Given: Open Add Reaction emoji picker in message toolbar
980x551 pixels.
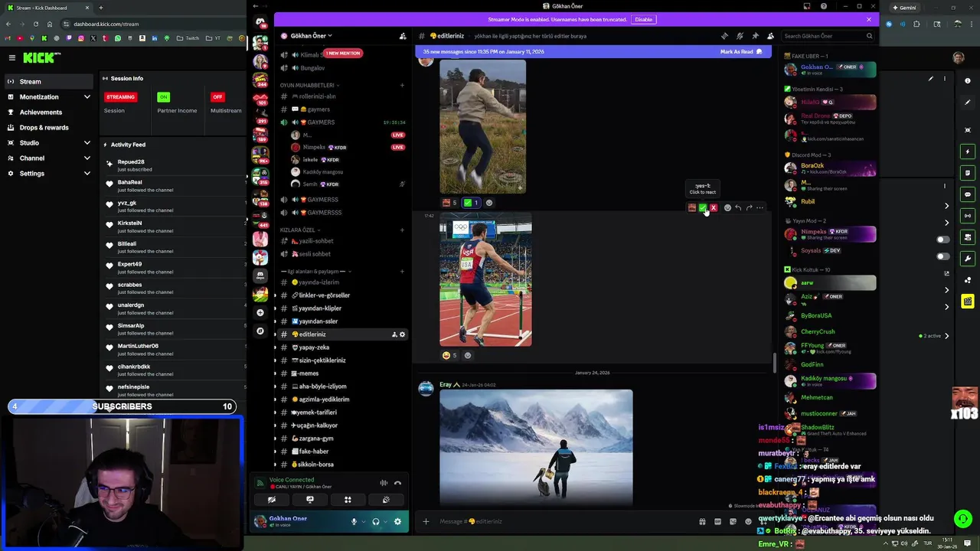Looking at the screenshot, I should click(727, 207).
